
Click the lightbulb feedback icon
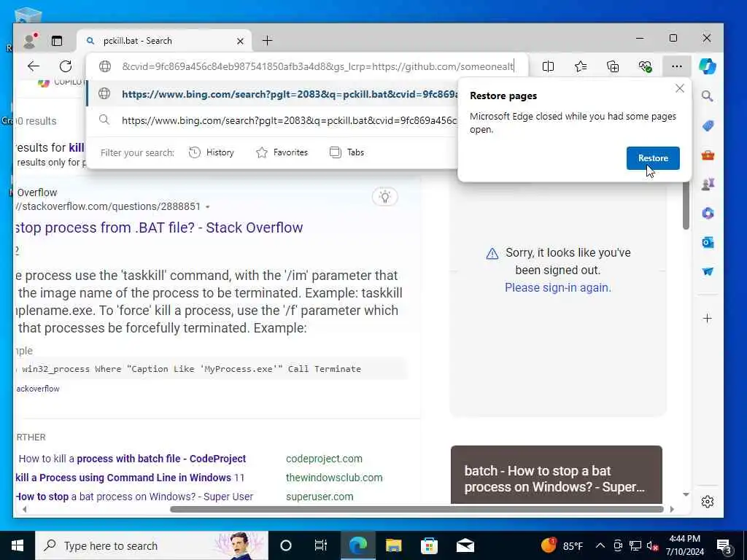[x=385, y=197]
